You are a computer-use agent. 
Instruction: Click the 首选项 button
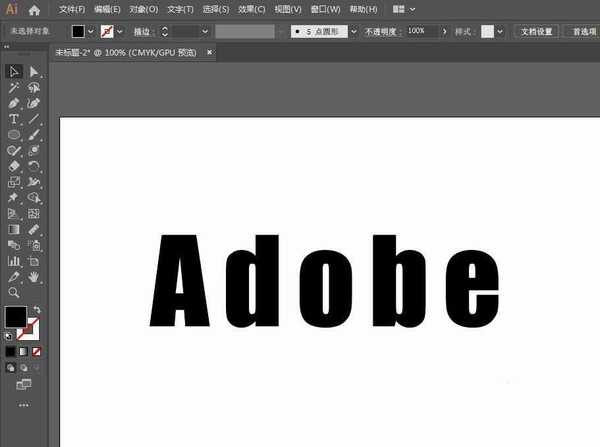tap(582, 31)
